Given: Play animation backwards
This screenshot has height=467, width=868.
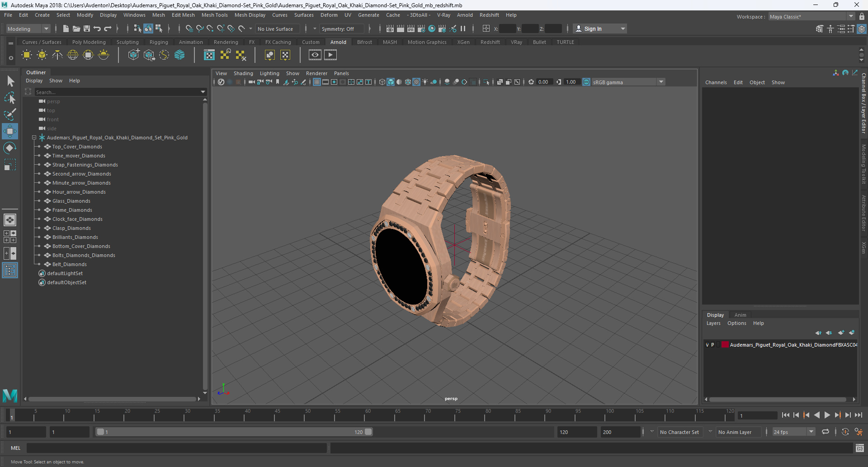Looking at the screenshot, I should click(x=816, y=415).
